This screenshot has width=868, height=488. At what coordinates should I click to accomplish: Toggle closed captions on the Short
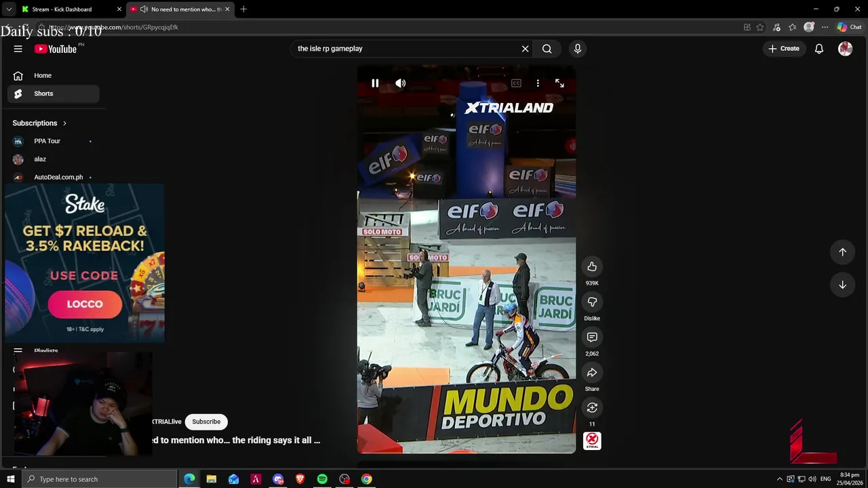pyautogui.click(x=516, y=83)
